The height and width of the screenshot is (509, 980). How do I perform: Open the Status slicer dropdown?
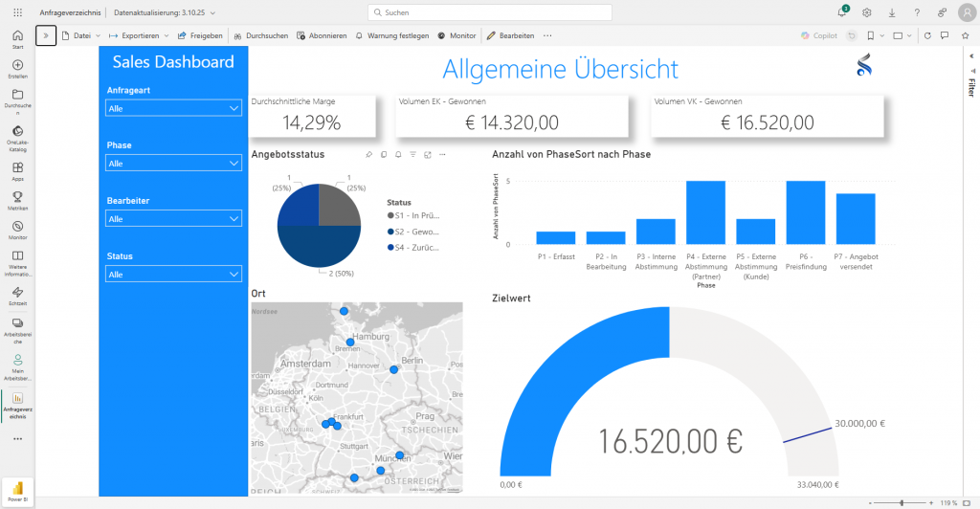(x=173, y=275)
